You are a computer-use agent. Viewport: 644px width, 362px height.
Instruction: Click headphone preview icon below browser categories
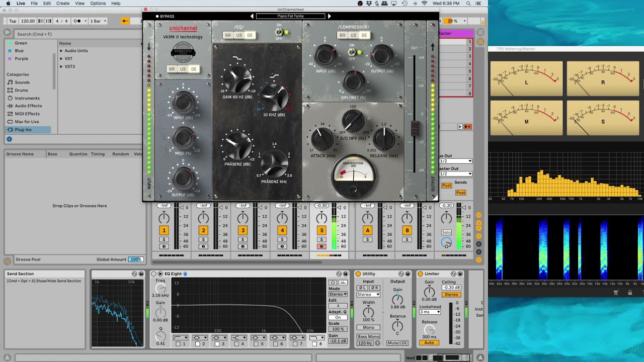click(9, 139)
